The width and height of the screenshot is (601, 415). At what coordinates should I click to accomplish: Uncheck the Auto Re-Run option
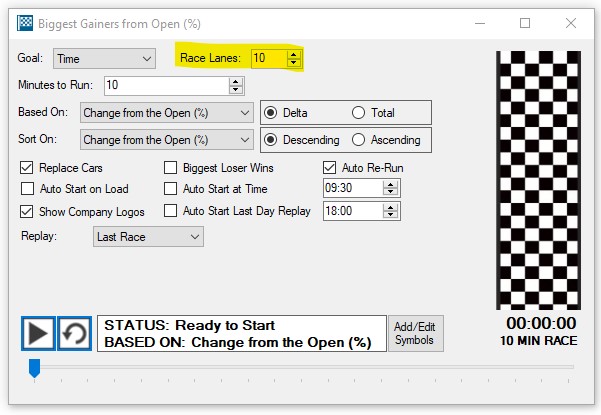[x=330, y=168]
